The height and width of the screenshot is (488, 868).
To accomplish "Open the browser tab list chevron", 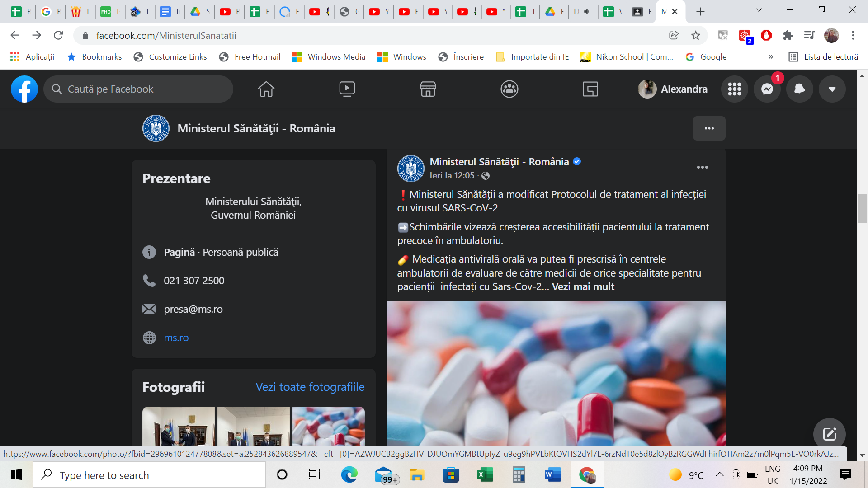I will tap(758, 10).
